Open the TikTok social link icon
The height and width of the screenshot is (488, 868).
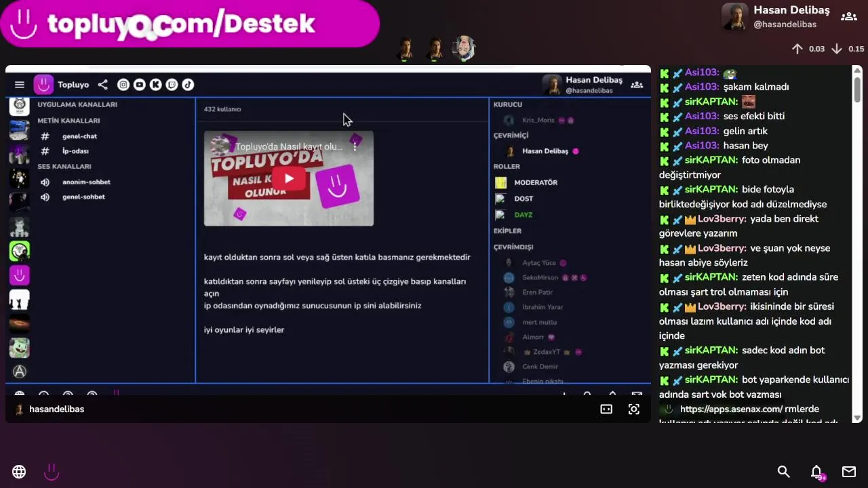pos(188,85)
